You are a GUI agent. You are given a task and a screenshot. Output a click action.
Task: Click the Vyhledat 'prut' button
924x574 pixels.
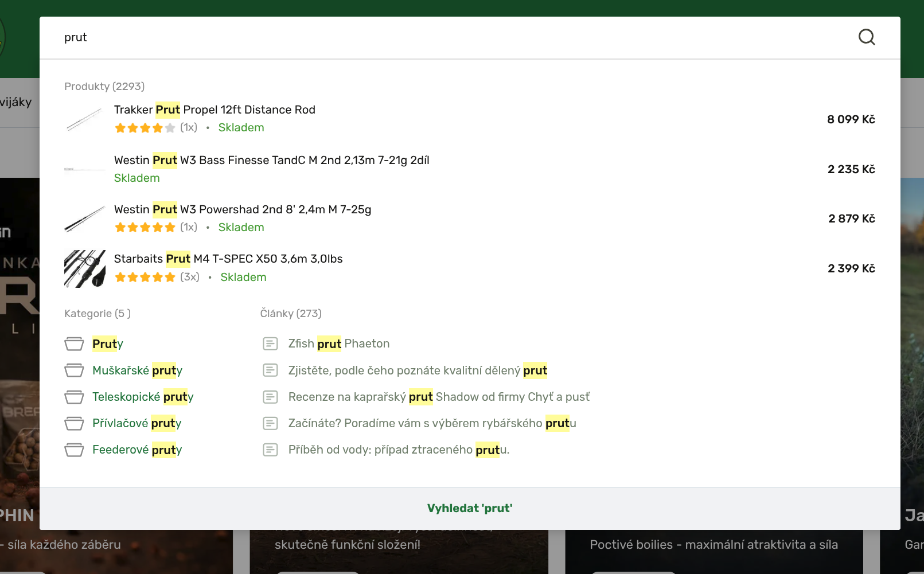tap(470, 509)
